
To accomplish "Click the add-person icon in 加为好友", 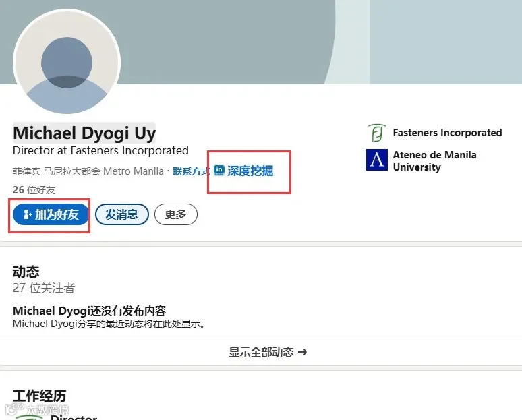I will pyautogui.click(x=27, y=214).
